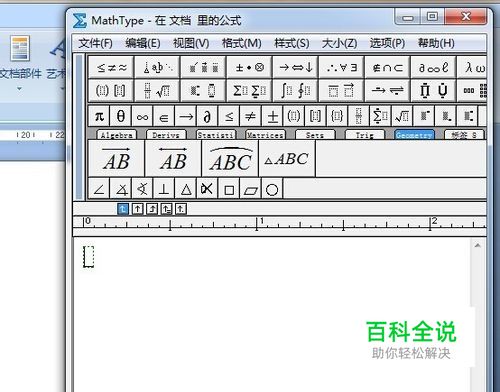
Task: Open the integral templates palette
Action: 295,90
